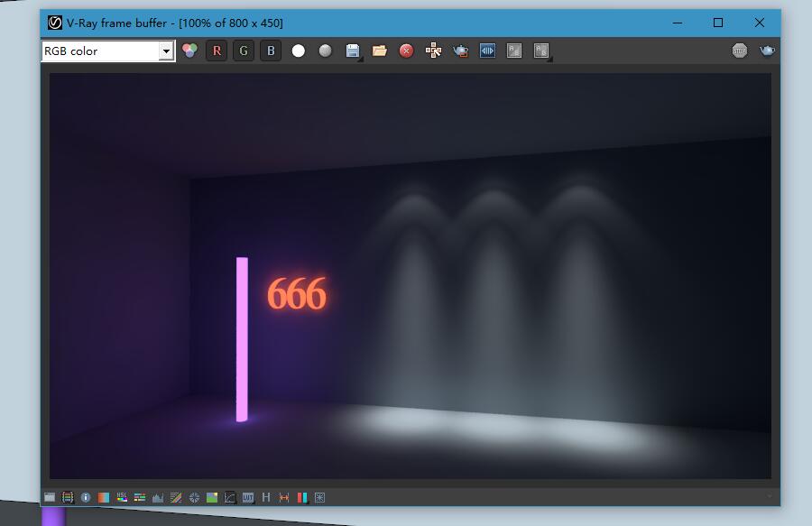This screenshot has width=812, height=526.
Task: Toggle the blue channel B button
Action: 271,51
